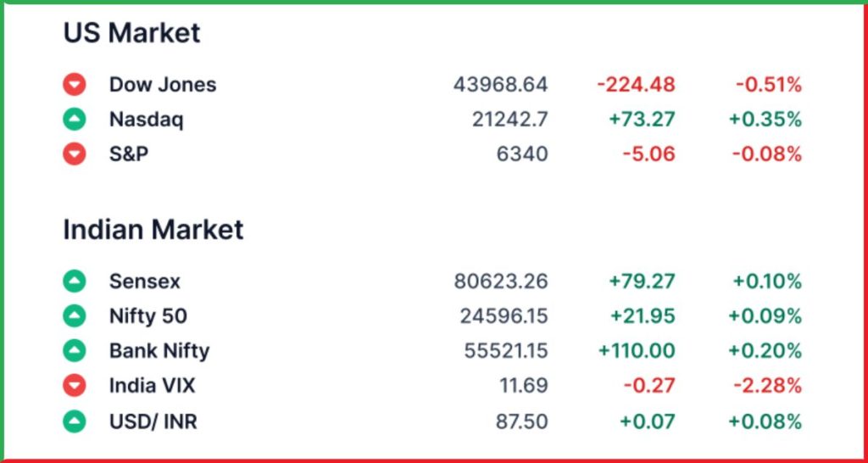Screen dimensions: 868x463
Task: Click the green up arrow beside Nasdaq
Action: pos(75,119)
